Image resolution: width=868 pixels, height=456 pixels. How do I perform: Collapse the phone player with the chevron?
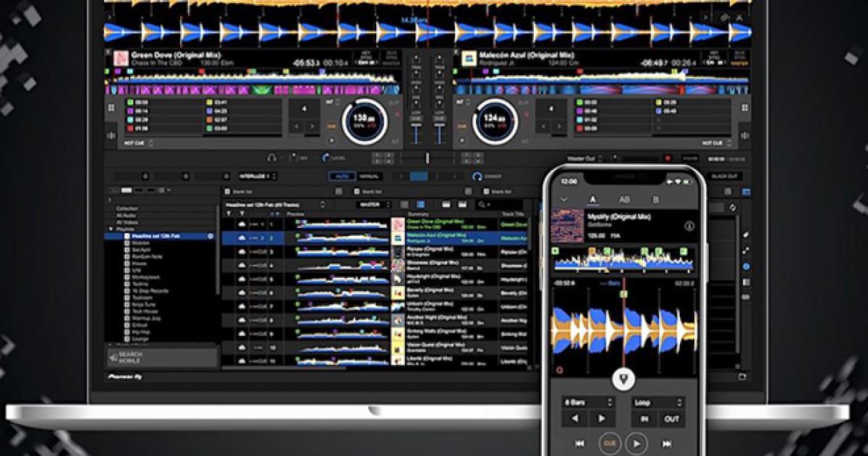pos(563,200)
